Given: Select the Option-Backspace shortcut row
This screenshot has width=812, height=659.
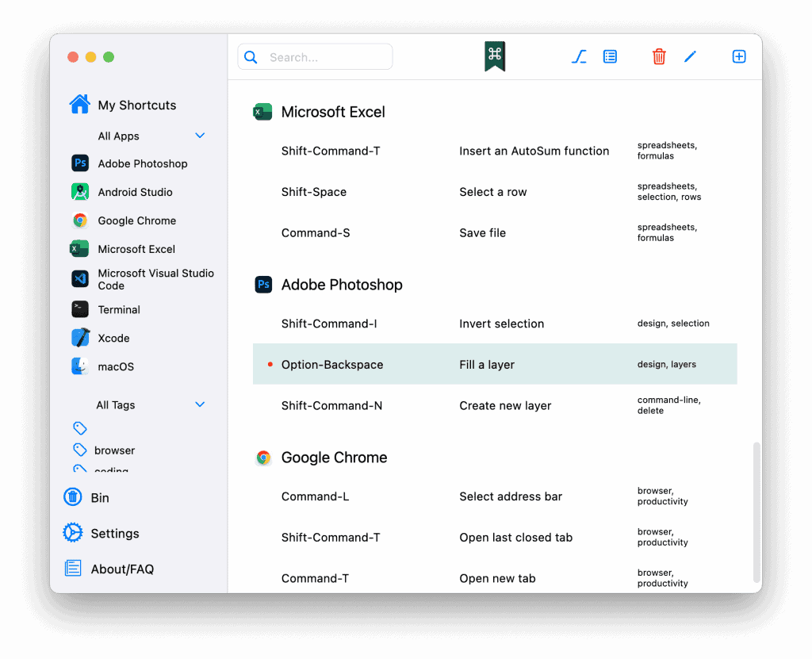Looking at the screenshot, I should pyautogui.click(x=495, y=364).
